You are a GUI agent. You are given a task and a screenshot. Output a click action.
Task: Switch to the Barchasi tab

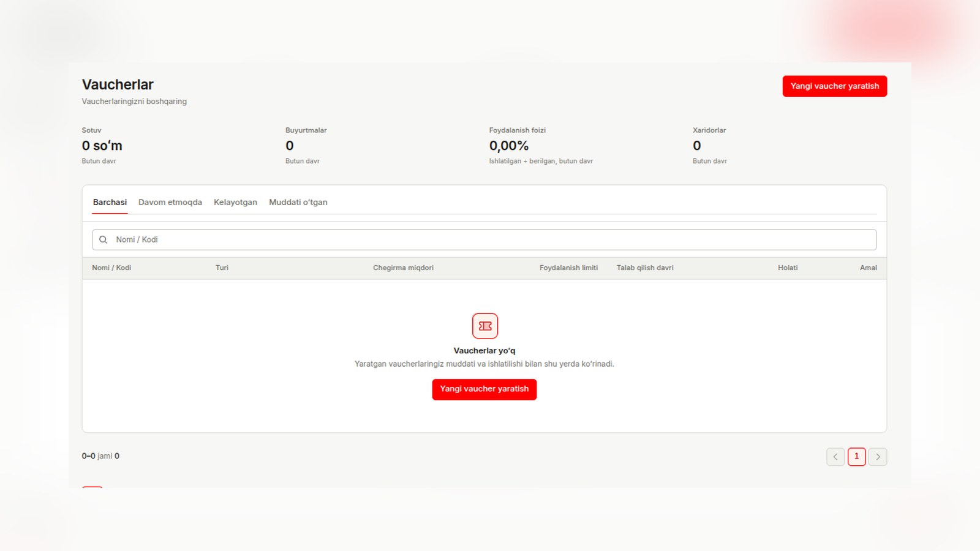click(x=110, y=203)
